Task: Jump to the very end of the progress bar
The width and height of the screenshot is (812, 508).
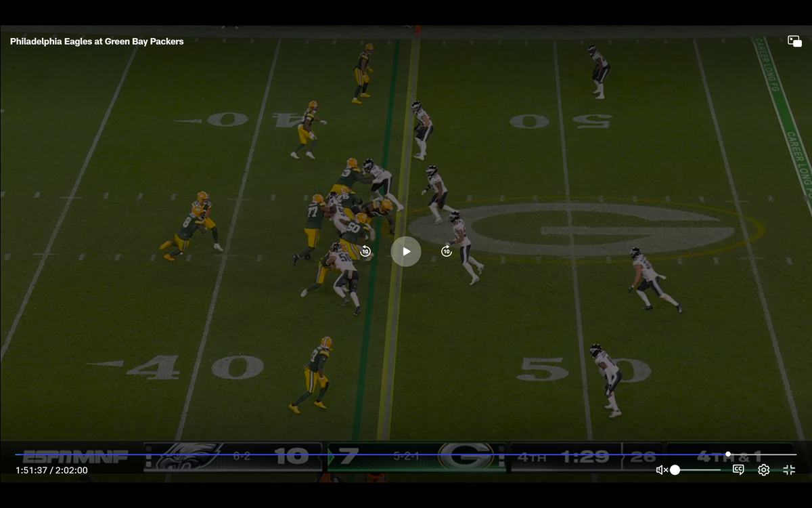Action: 796,454
